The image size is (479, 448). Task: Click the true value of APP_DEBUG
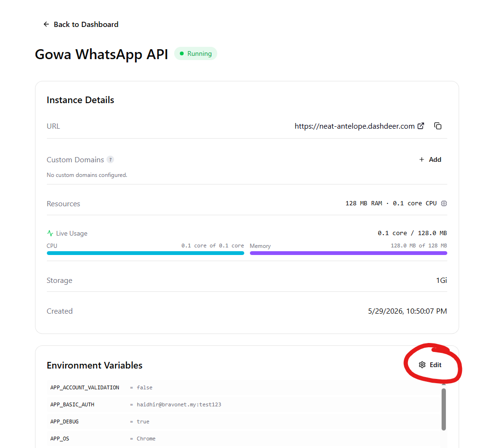143,422
